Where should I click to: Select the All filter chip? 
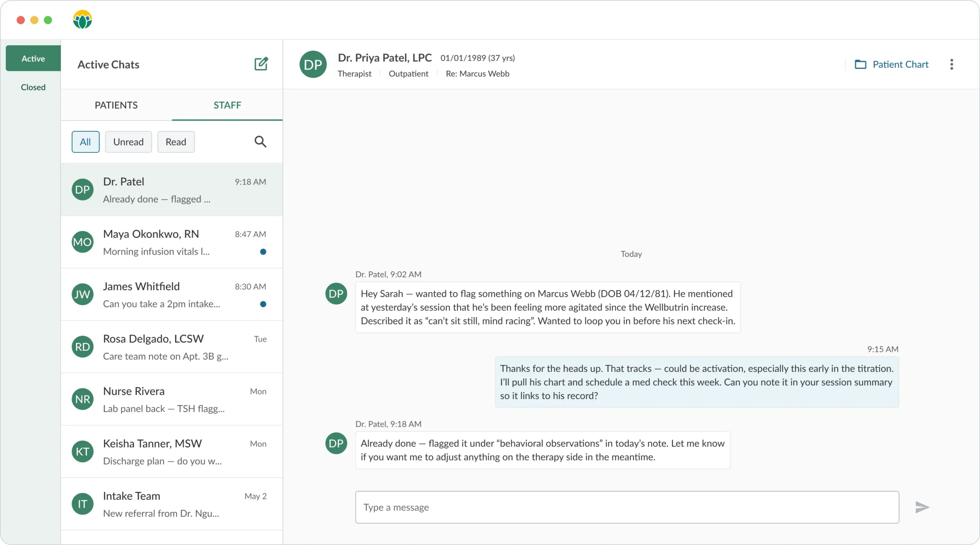(x=85, y=142)
